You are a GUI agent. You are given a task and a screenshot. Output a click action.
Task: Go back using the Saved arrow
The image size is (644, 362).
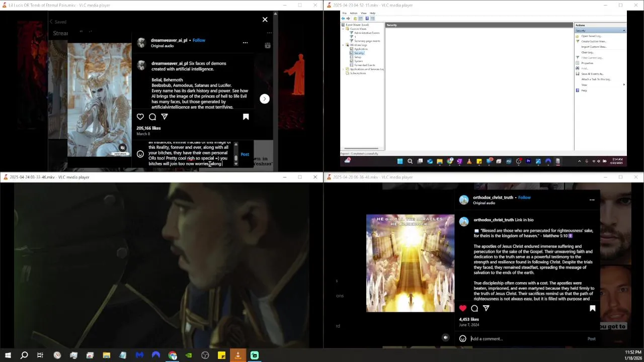51,22
